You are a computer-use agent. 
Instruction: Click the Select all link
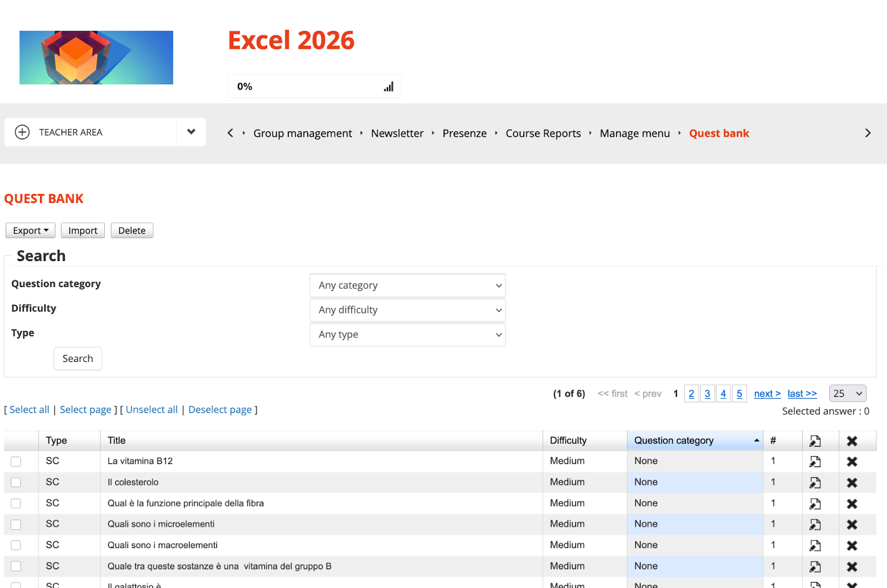pos(29,410)
